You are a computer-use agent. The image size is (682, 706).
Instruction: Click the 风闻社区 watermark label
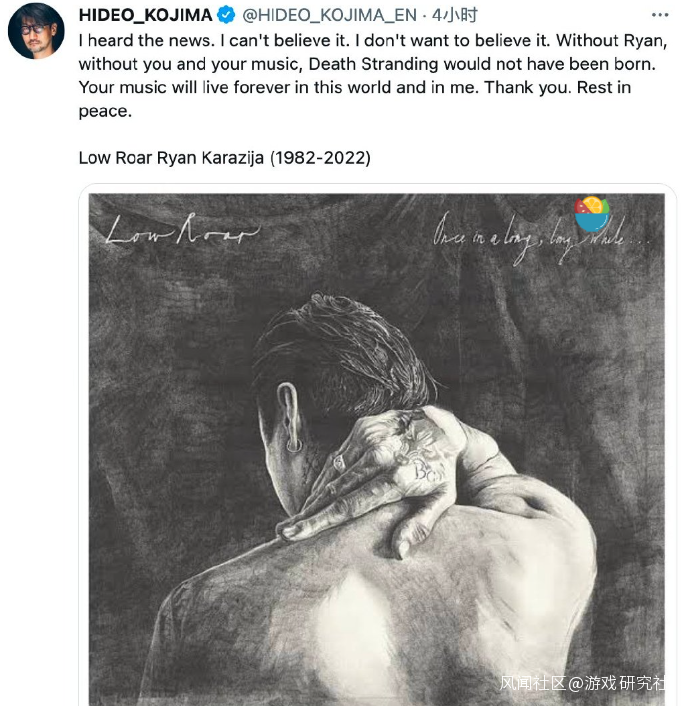pyautogui.click(x=533, y=683)
